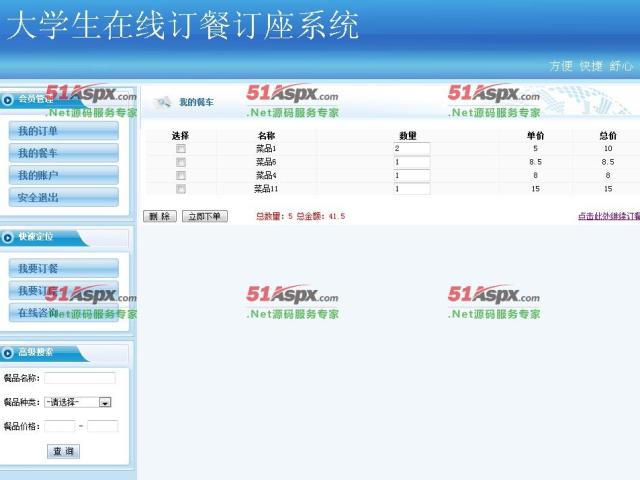Click unit price 8.5 of 菜品6
This screenshot has height=480, width=640.
coord(535,162)
